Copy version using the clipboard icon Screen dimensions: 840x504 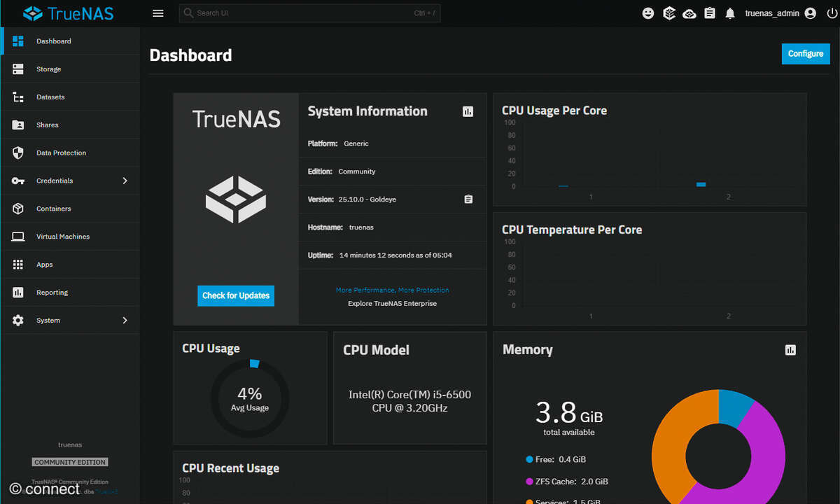pyautogui.click(x=468, y=199)
